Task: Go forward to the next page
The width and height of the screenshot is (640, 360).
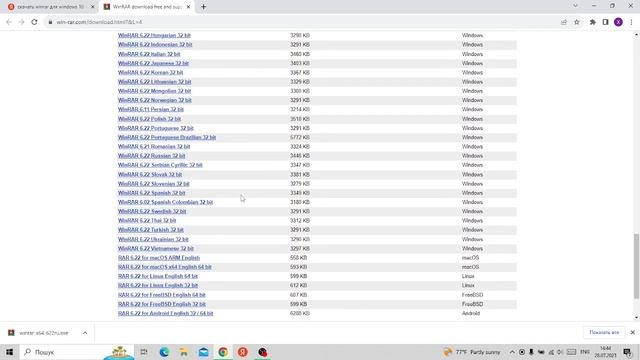Action: tap(21, 22)
